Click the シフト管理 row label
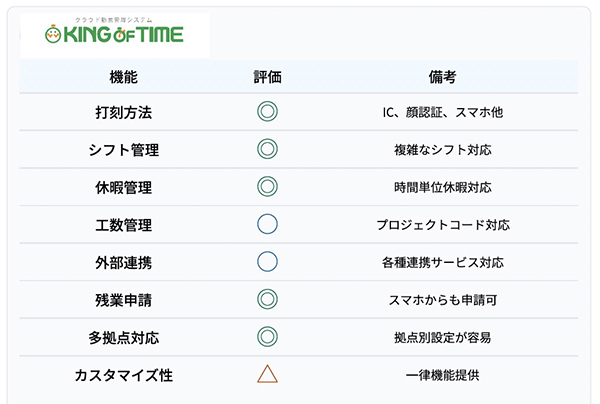Image resolution: width=600 pixels, height=404 pixels. click(x=123, y=150)
